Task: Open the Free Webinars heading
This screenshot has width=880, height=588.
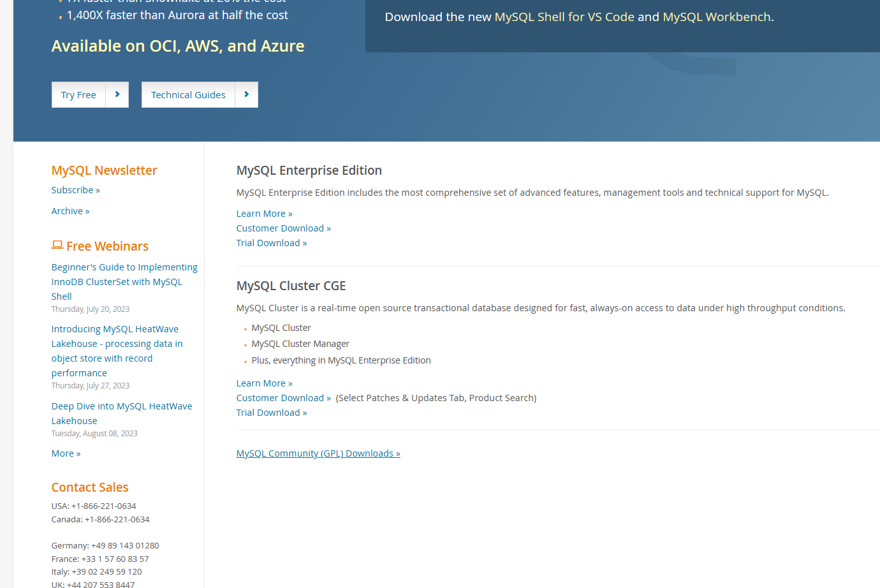Action: 107,246
